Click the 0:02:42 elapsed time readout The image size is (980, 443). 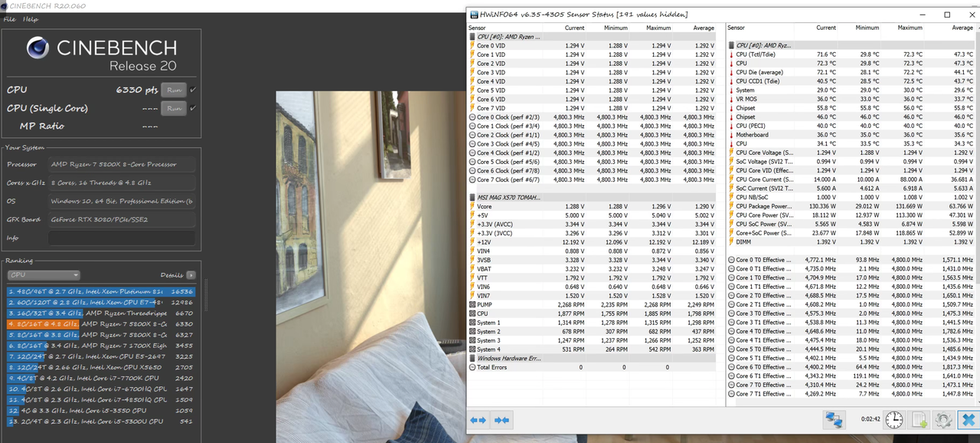point(871,420)
